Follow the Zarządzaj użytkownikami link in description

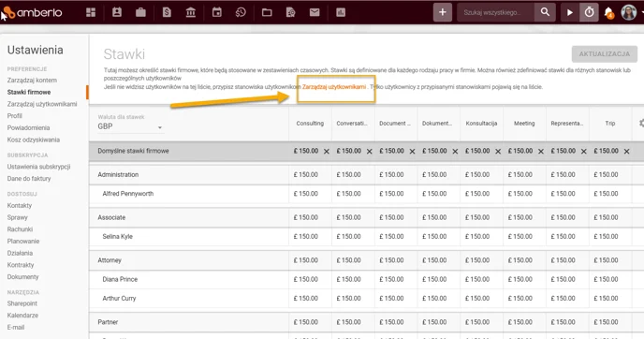tap(334, 87)
